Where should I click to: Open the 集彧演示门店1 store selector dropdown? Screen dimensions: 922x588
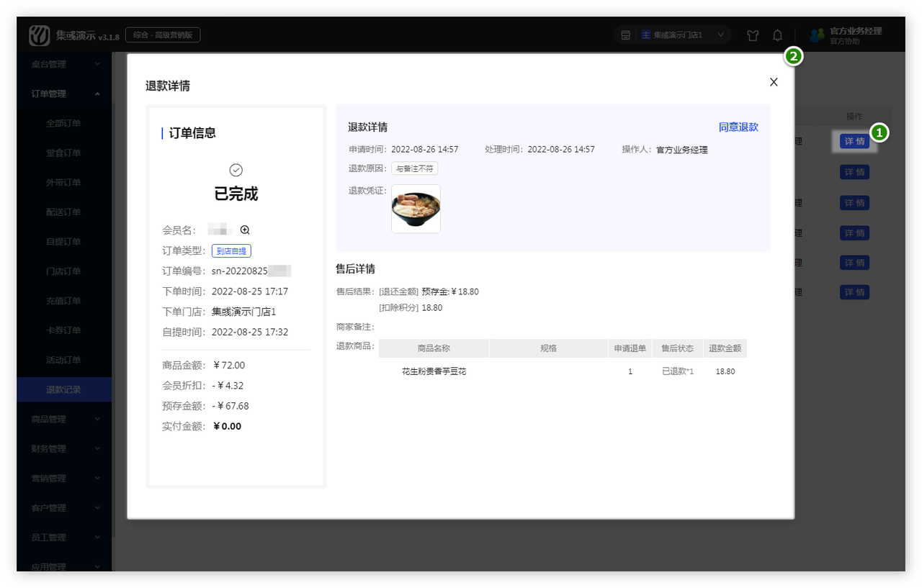coord(672,35)
